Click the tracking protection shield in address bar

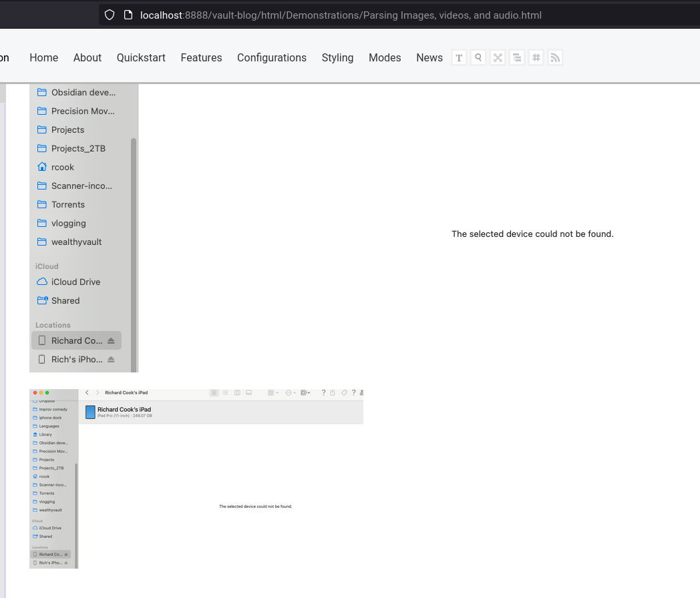point(109,15)
